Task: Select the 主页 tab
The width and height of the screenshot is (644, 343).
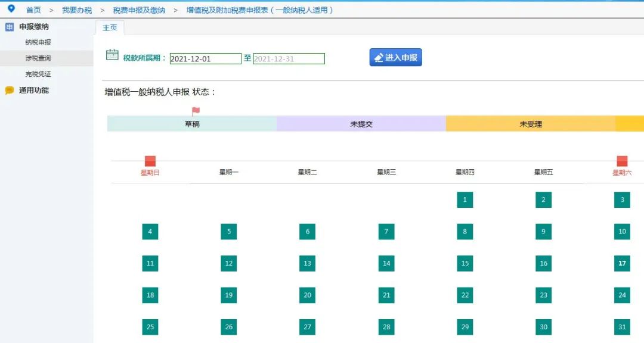Action: click(110, 27)
